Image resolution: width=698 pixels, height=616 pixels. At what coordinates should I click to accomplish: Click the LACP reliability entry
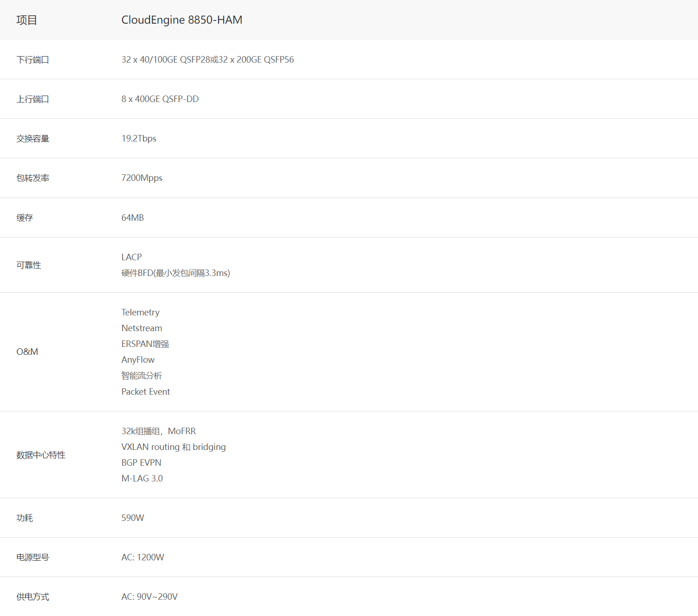click(x=131, y=257)
